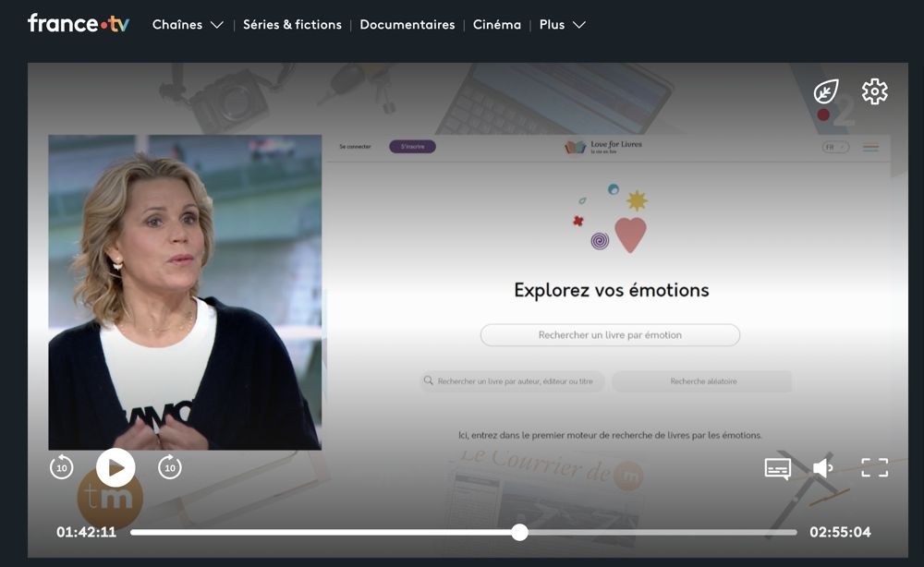Click the 'Se connecter' link
924x567 pixels.
click(355, 147)
